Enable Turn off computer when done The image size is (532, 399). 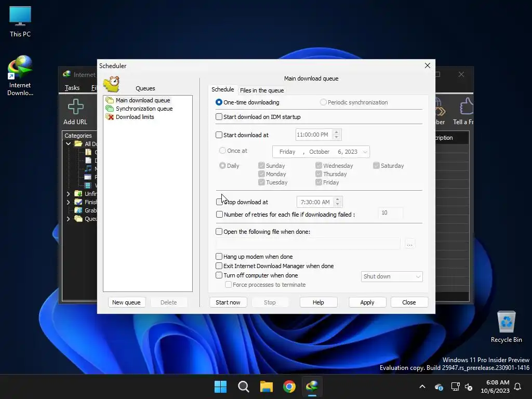(219, 275)
